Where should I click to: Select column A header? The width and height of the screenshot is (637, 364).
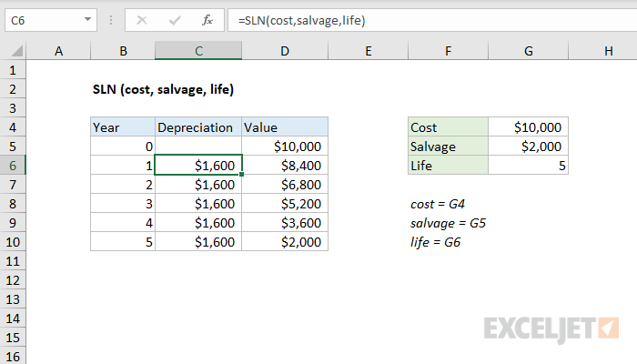click(x=58, y=51)
